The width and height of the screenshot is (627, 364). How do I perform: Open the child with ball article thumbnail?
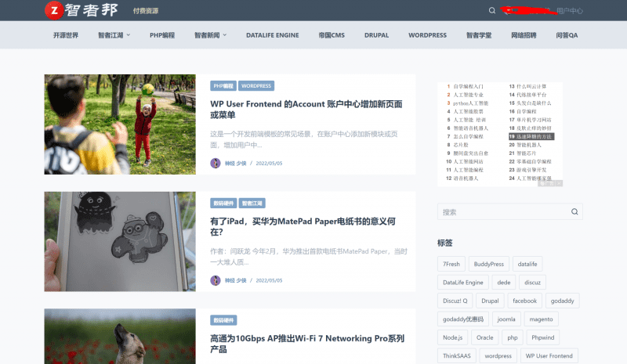[120, 124]
